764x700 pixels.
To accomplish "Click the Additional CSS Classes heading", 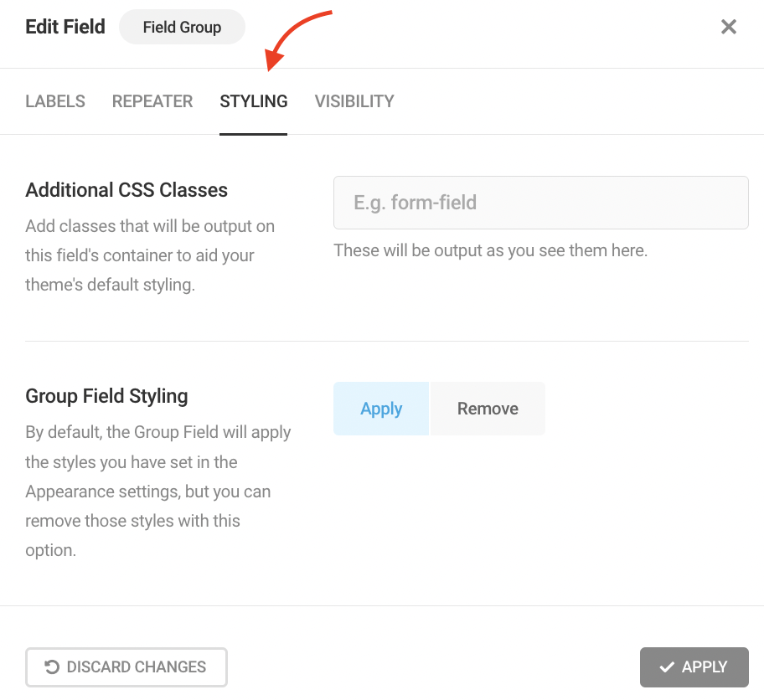I will (126, 190).
